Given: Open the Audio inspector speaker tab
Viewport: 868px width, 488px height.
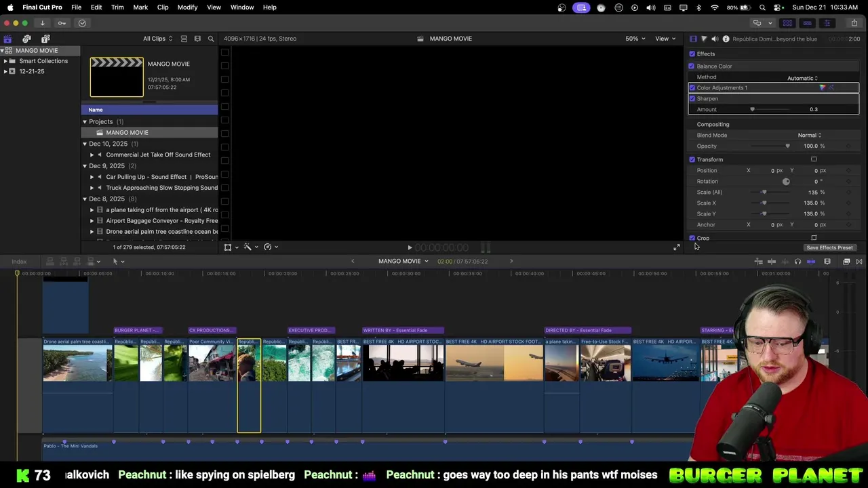Looking at the screenshot, I should [x=715, y=39].
